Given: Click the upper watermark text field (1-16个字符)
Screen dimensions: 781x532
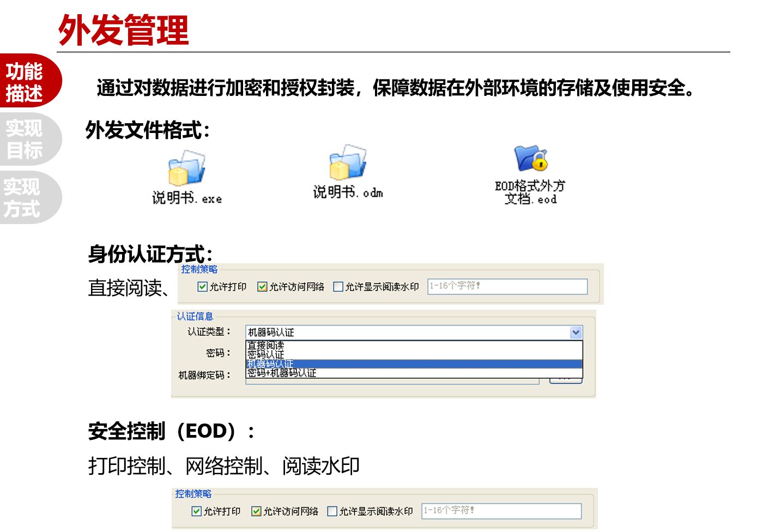Looking at the screenshot, I should point(507,286).
